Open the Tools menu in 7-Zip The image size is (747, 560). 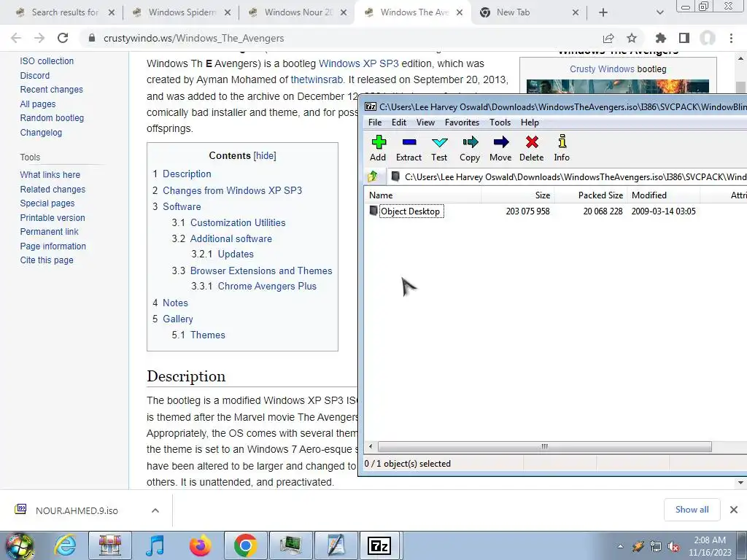tap(500, 122)
